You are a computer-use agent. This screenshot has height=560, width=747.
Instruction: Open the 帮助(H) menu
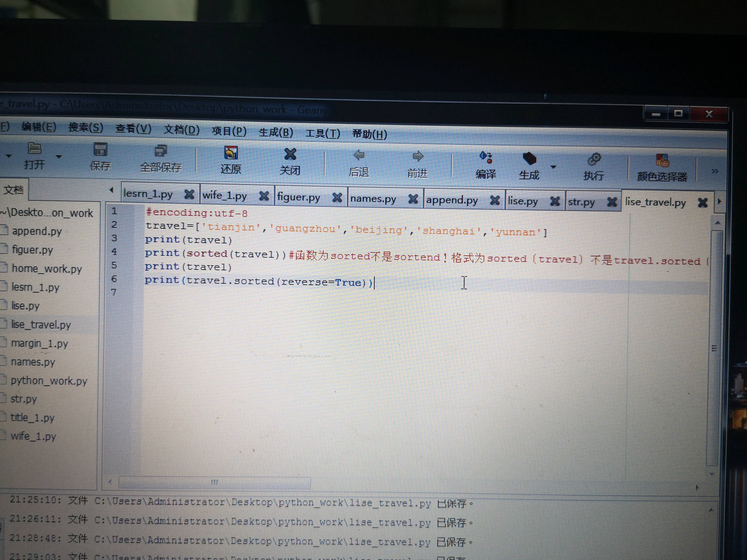tap(370, 134)
